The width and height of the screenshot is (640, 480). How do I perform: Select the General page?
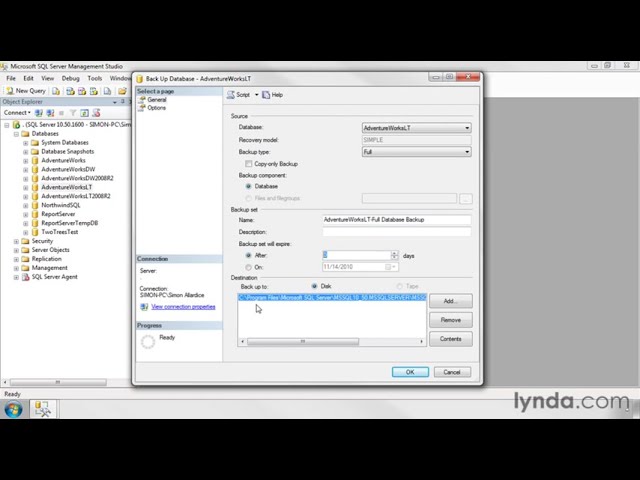coord(157,100)
